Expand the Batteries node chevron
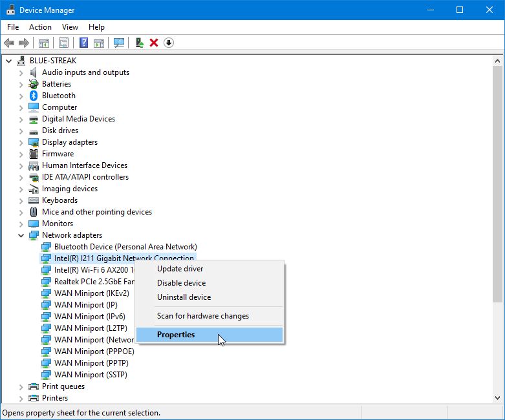This screenshot has height=420, width=505. pyautogui.click(x=21, y=84)
